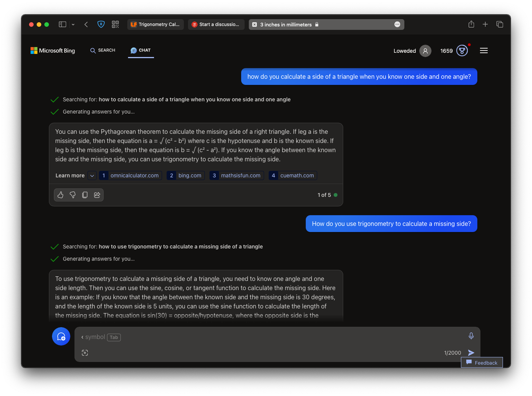Image resolution: width=532 pixels, height=396 pixels.
Task: Share the response via the share icon
Action: (97, 195)
